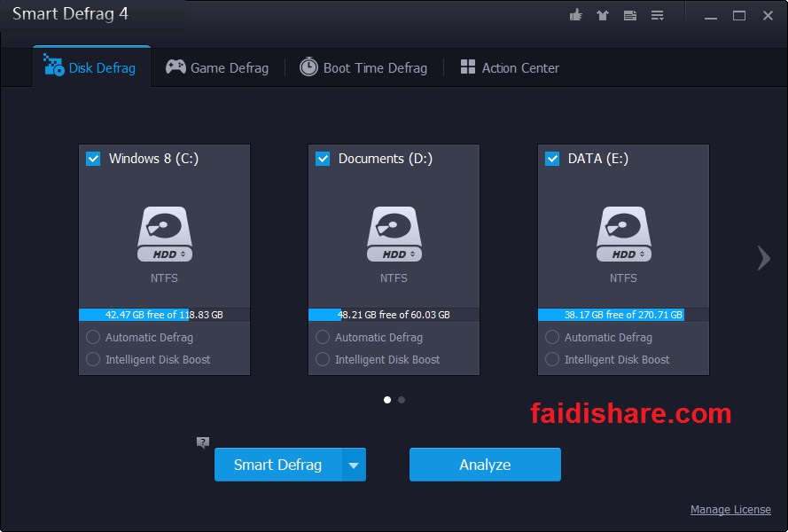The image size is (788, 532).
Task: Click the D: drive free space bar
Action: coord(394,315)
